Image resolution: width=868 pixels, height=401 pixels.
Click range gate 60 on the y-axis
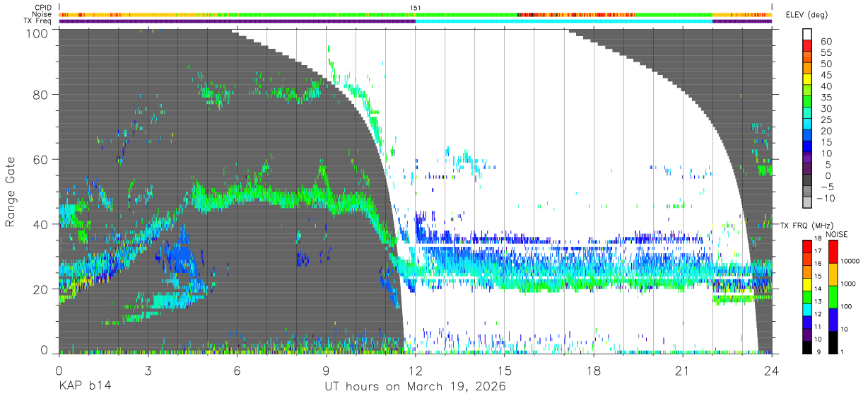(40, 160)
